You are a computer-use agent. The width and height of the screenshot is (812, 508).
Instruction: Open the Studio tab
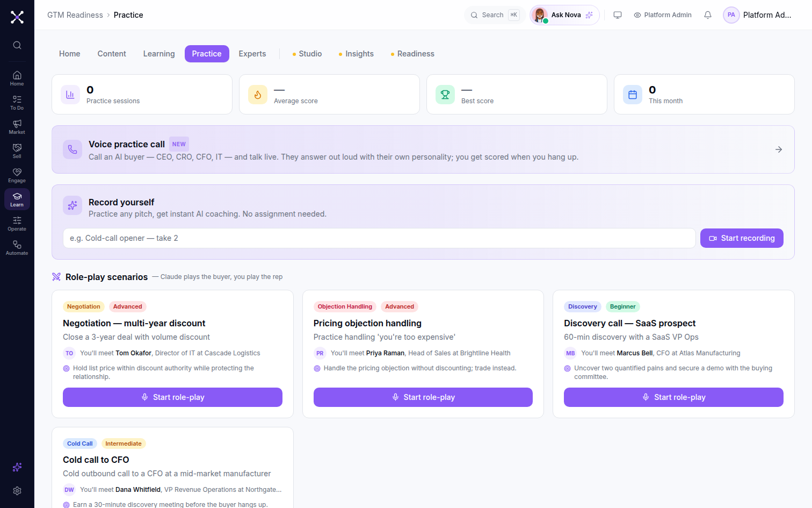click(307, 54)
